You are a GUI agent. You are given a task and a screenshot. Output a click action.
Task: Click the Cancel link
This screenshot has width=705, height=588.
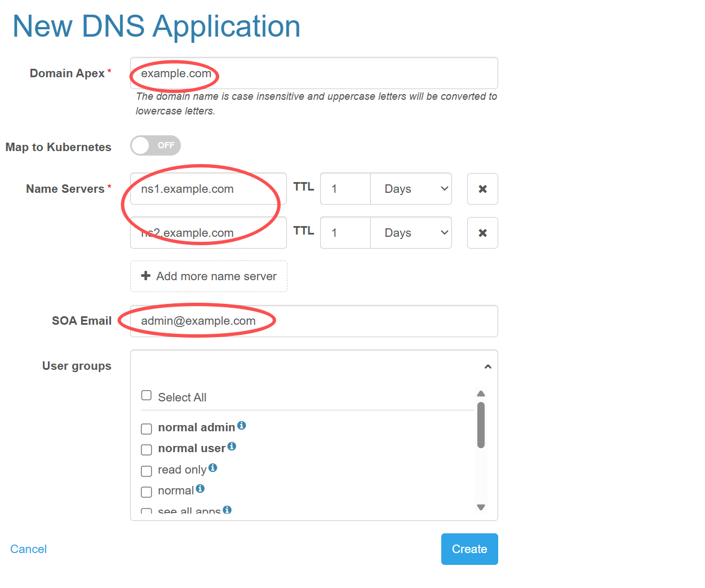29,549
